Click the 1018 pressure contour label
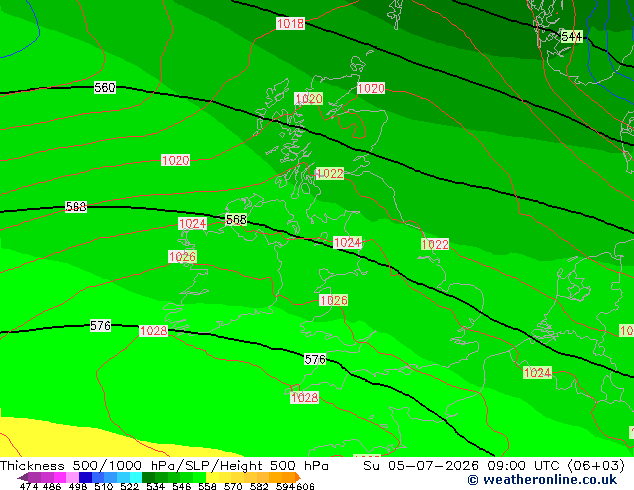 coord(290,23)
